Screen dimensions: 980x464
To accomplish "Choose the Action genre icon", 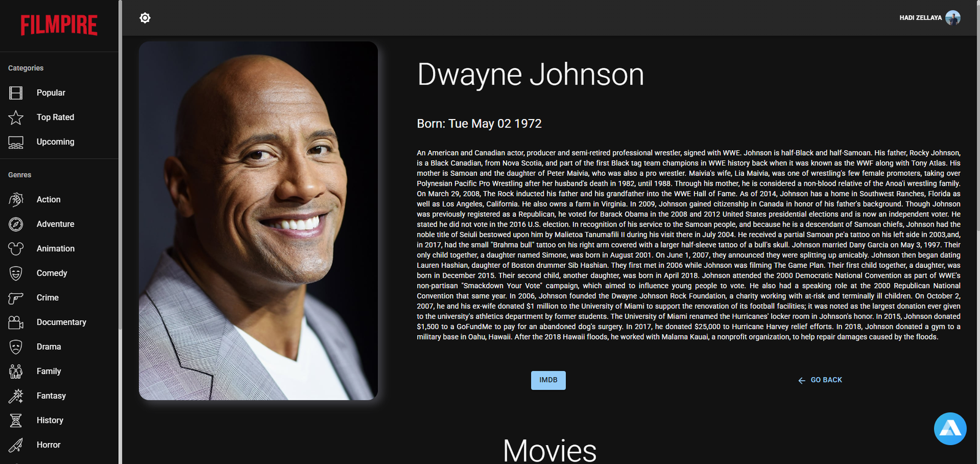I will point(16,200).
